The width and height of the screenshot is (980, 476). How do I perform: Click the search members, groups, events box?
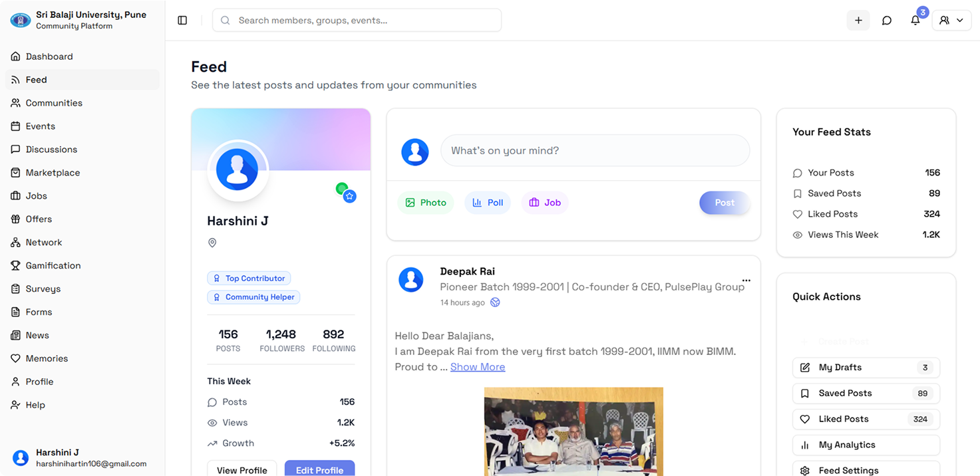tap(357, 21)
